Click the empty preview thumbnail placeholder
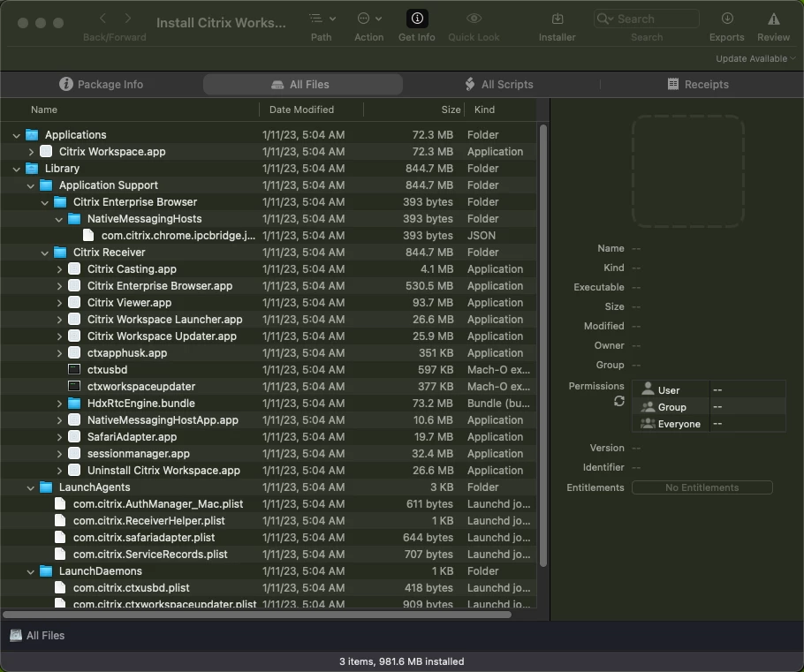The width and height of the screenshot is (804, 672). pyautogui.click(x=688, y=170)
